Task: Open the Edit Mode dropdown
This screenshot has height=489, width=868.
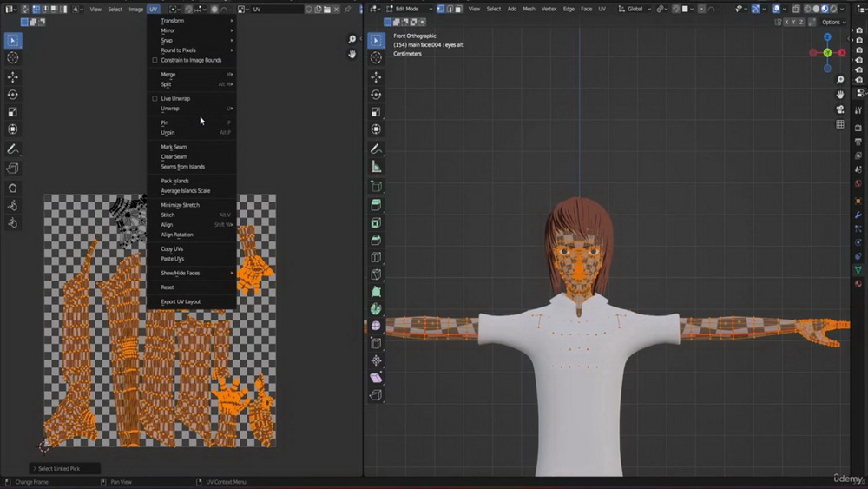Action: coord(409,9)
